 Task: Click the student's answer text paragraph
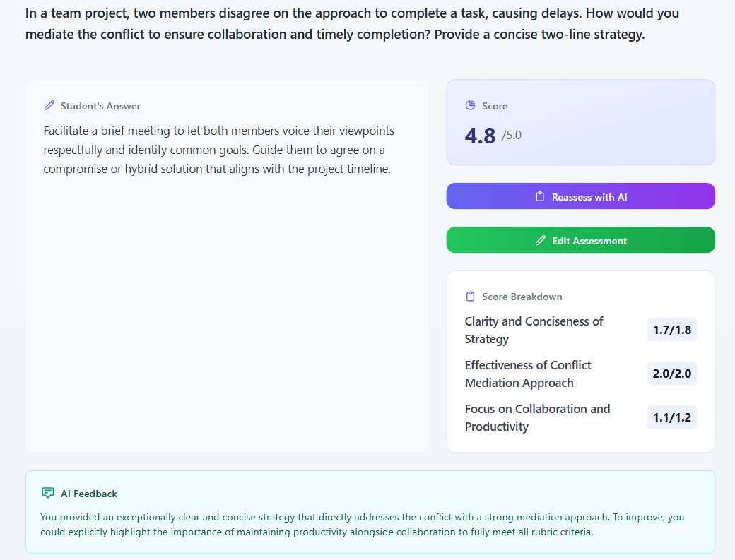coord(219,150)
